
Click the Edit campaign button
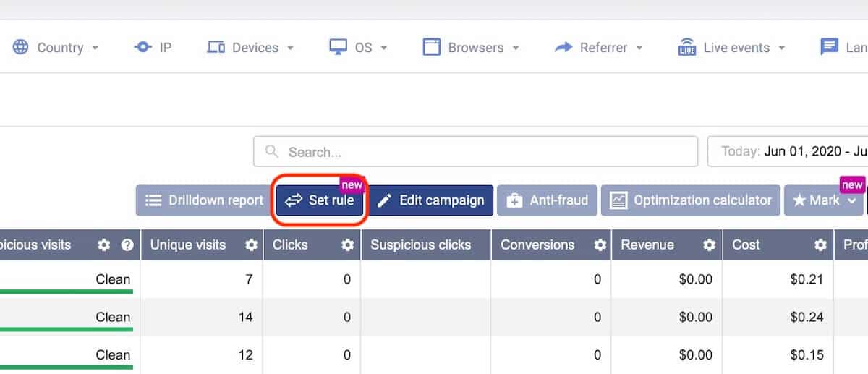click(431, 200)
